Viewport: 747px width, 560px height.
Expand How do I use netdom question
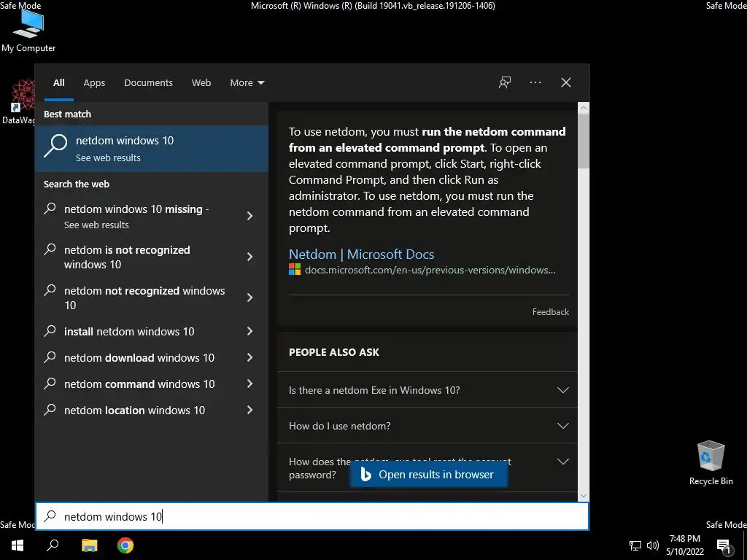pyautogui.click(x=427, y=426)
